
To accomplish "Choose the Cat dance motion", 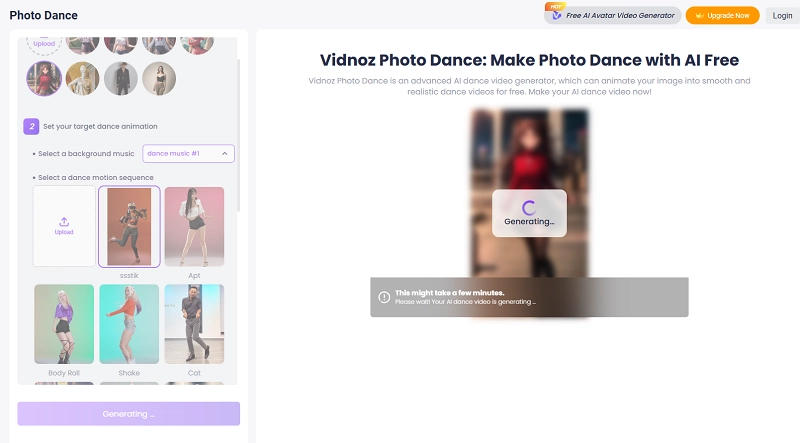I will [194, 324].
